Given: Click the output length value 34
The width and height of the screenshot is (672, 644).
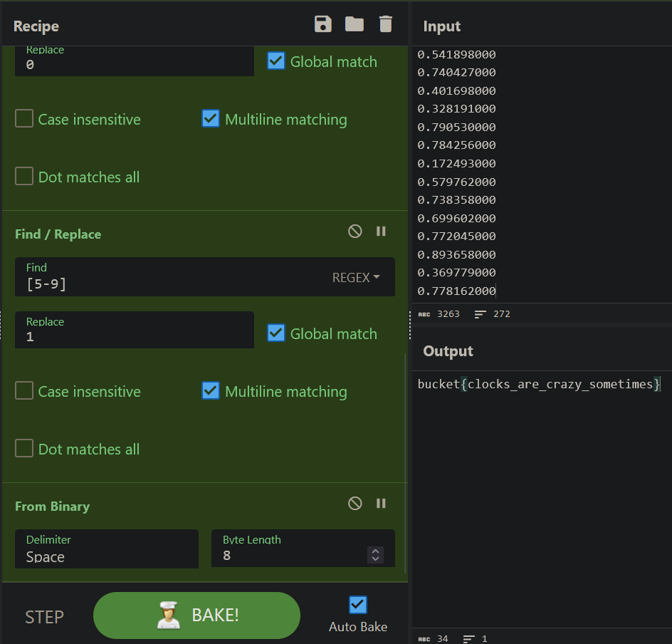Looking at the screenshot, I should coord(443,639).
